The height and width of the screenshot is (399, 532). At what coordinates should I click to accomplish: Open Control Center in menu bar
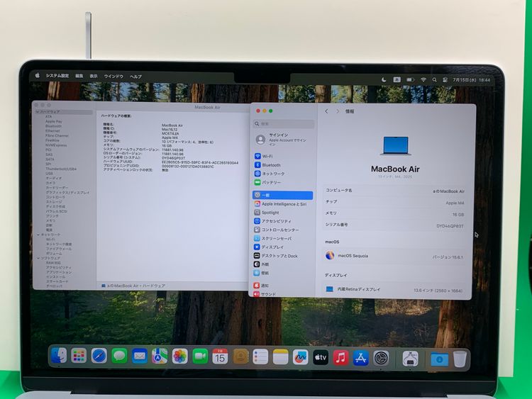point(445,80)
